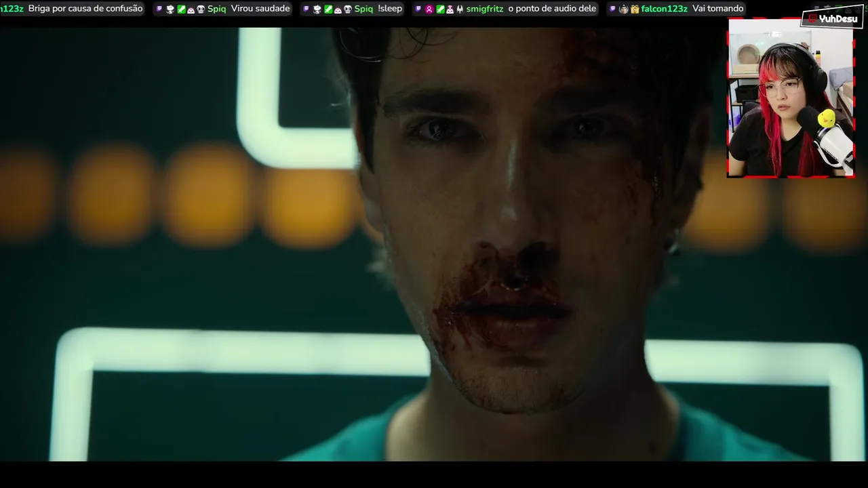Click the chat message "!sleep"
868x488 pixels.
coord(390,9)
